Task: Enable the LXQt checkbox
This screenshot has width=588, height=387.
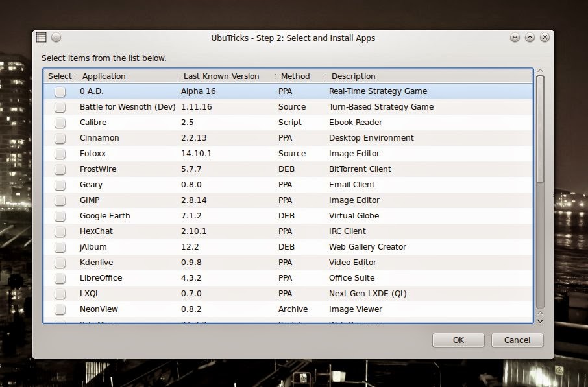Action: click(x=60, y=294)
